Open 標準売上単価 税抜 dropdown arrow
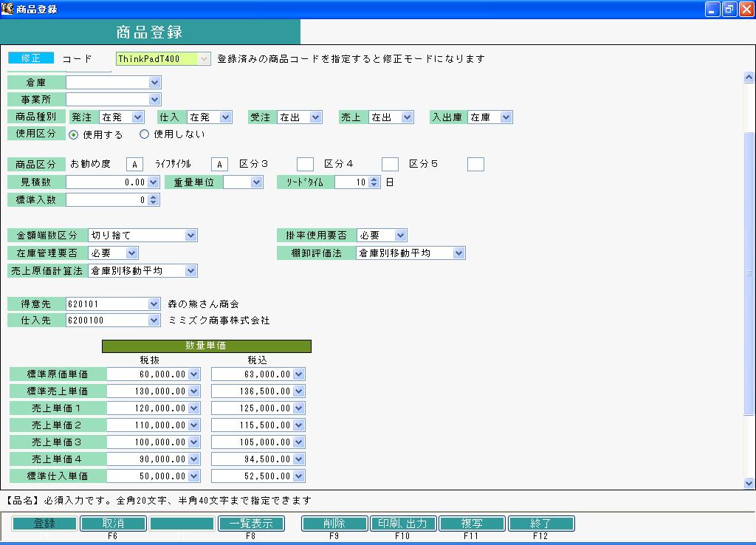756x545 pixels. click(194, 391)
